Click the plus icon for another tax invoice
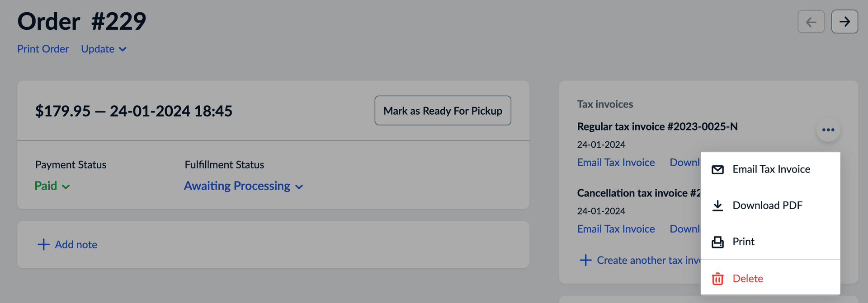The image size is (868, 303). tap(585, 261)
